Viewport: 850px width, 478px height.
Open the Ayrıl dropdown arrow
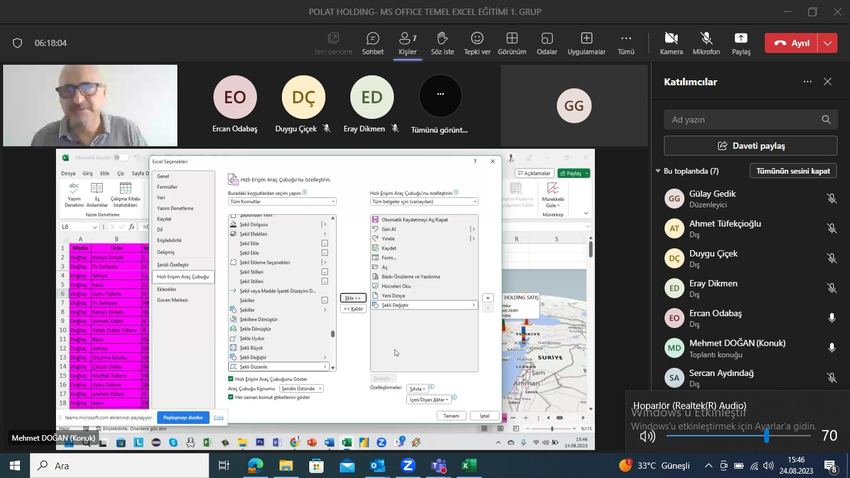827,43
